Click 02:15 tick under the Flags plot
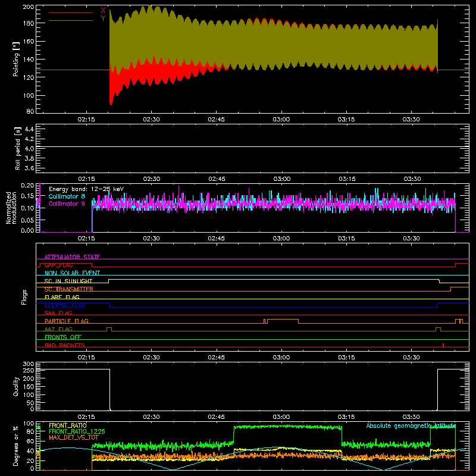 86,358
